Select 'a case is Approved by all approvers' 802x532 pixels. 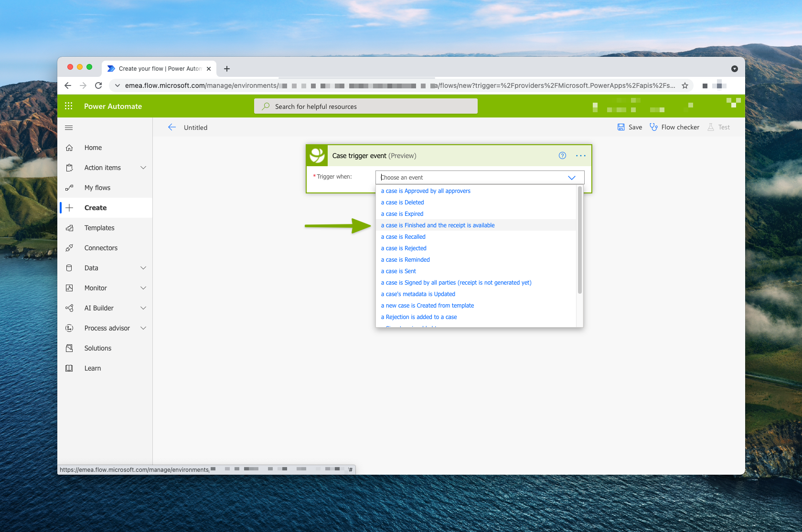click(476, 191)
